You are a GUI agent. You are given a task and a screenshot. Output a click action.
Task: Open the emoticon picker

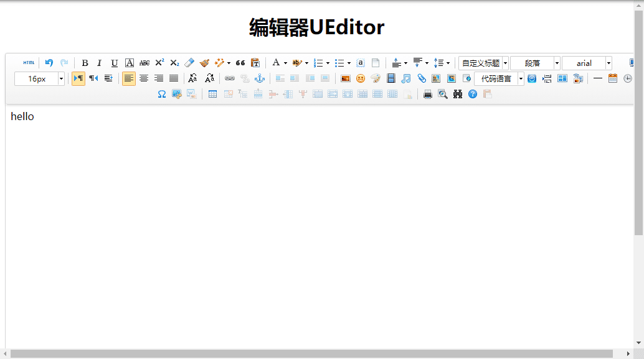pyautogui.click(x=361, y=78)
